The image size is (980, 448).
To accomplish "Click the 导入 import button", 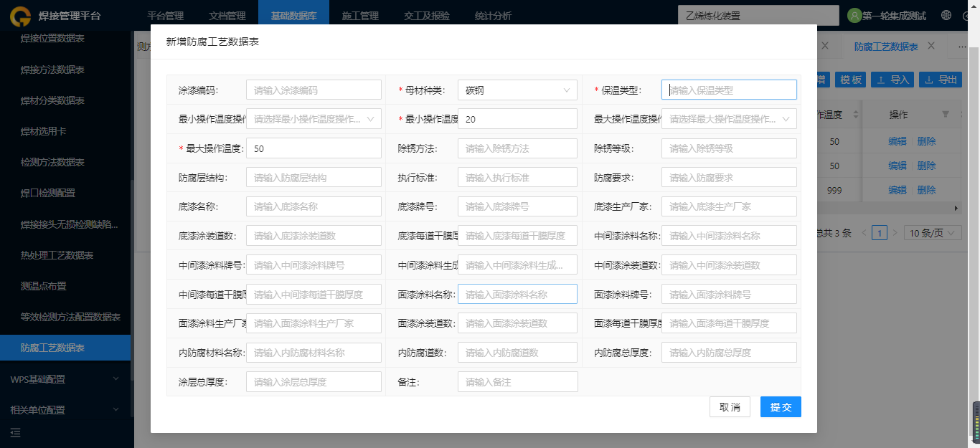I will [892, 80].
